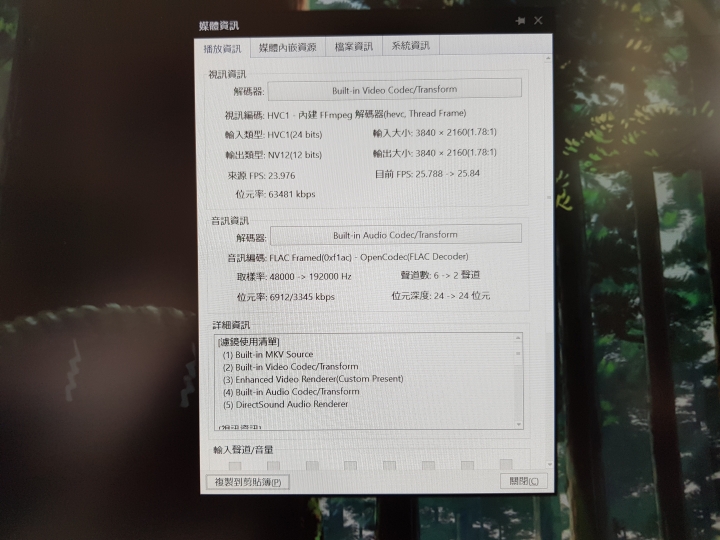Click the Built-in Video Codec/Transform button
Screen dimensions: 720x540
(394, 90)
